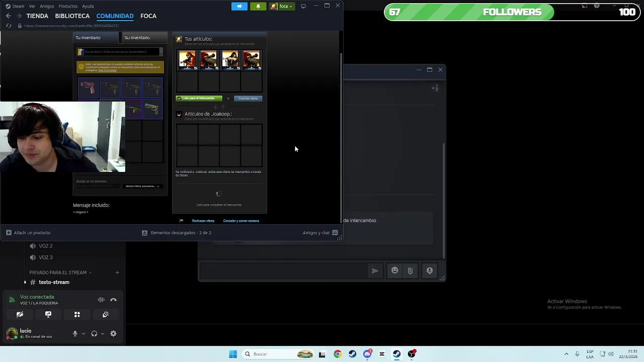644x362 pixels.
Task: Go back in Steam navigation
Action: pos(8,16)
